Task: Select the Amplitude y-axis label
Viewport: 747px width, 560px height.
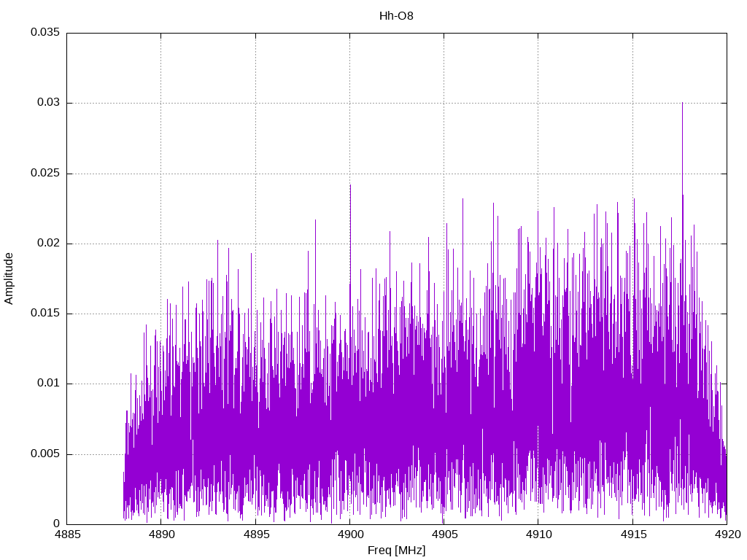Action: pyautogui.click(x=9, y=279)
